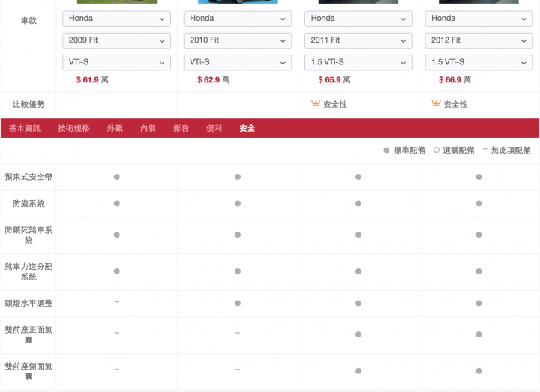Click the 安全性 label under 2011 Fit
Screen dimensions: 540x392
(x=335, y=104)
